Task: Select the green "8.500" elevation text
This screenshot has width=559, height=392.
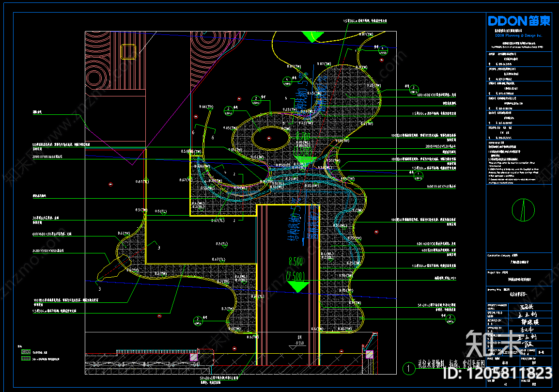Action: click(295, 262)
